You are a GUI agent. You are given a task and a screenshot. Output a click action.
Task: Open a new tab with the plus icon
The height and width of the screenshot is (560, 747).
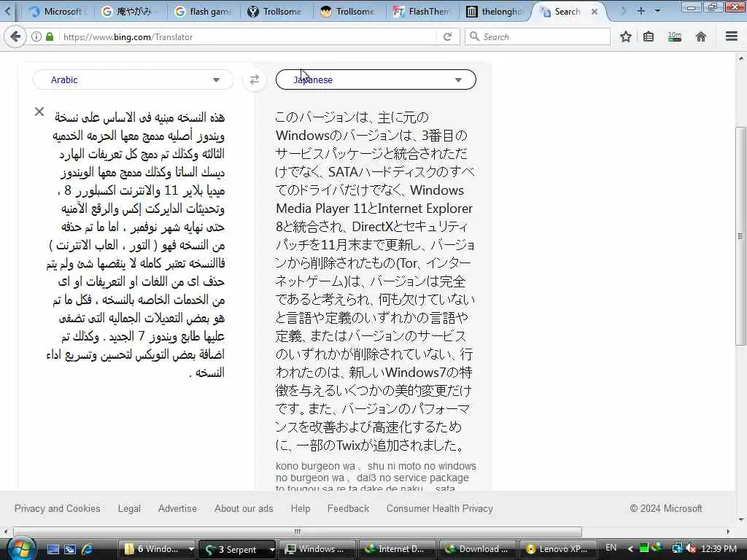(x=640, y=11)
